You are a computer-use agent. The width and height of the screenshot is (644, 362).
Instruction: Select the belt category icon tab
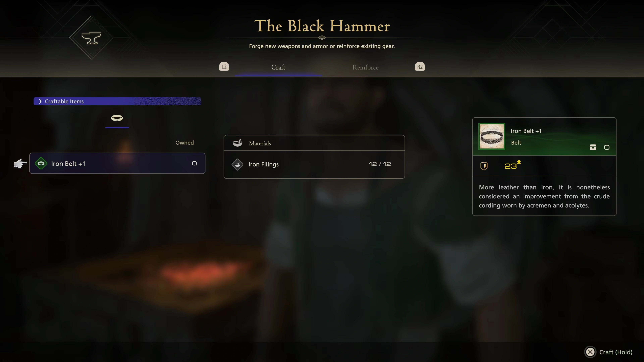[117, 118]
